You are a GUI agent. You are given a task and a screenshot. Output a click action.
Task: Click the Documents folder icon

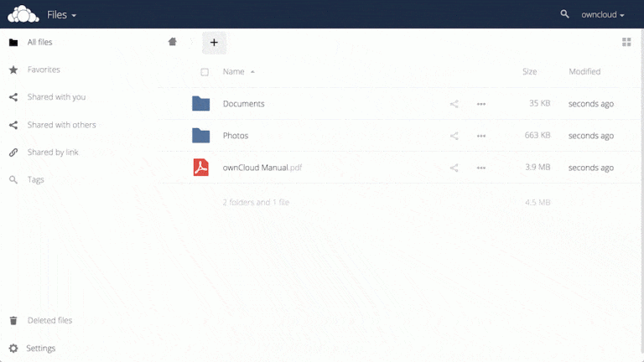(x=201, y=103)
